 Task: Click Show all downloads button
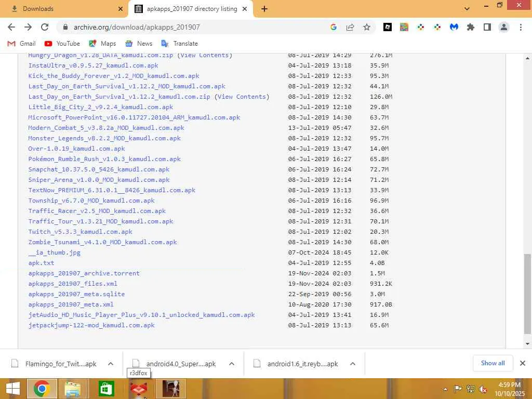coord(493,363)
